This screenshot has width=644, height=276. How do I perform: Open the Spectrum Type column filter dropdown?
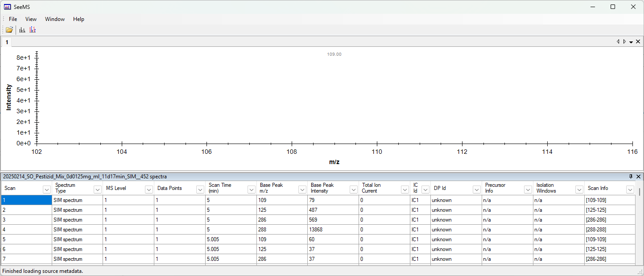pyautogui.click(x=97, y=189)
